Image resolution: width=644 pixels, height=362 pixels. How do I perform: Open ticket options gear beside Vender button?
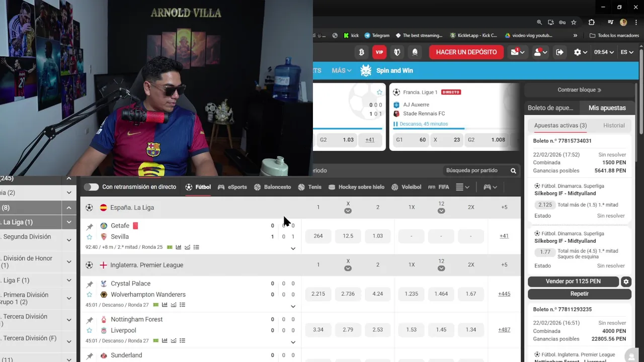coord(626,282)
